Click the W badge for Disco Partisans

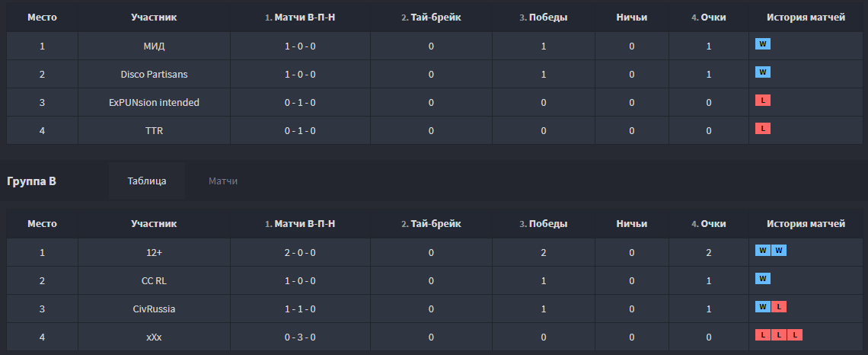762,72
